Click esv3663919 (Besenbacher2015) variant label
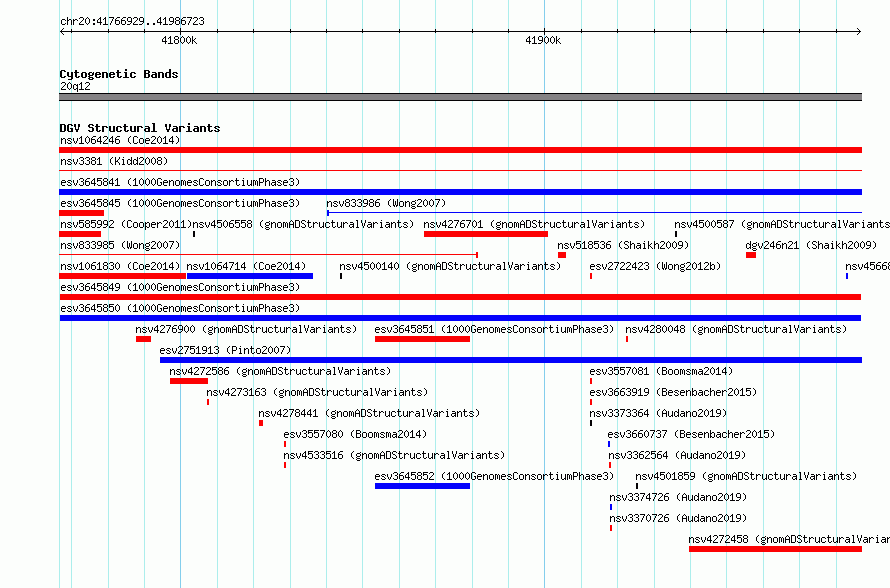 (673, 392)
